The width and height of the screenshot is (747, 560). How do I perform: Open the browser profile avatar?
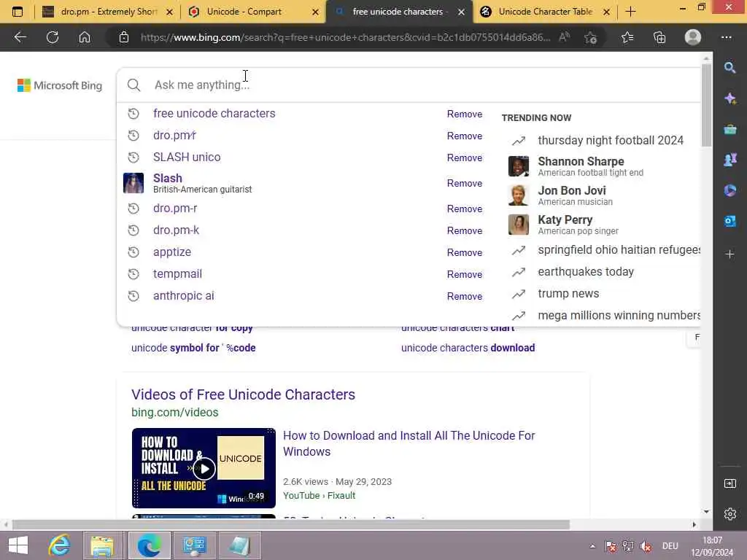tap(693, 37)
